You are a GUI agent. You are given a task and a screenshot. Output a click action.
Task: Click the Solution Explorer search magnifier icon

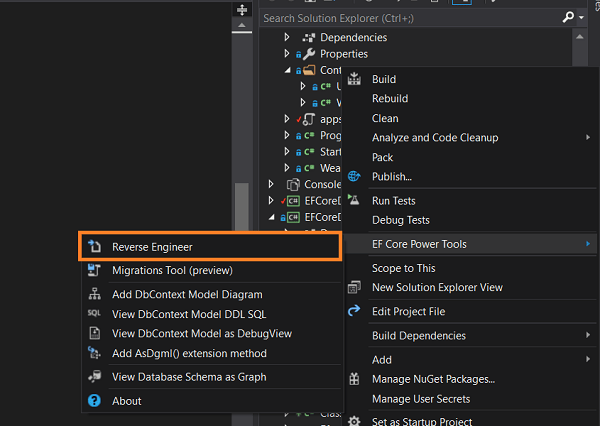click(568, 17)
